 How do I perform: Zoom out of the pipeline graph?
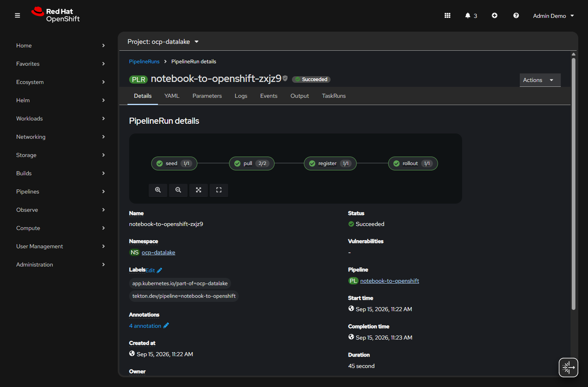[x=178, y=190]
